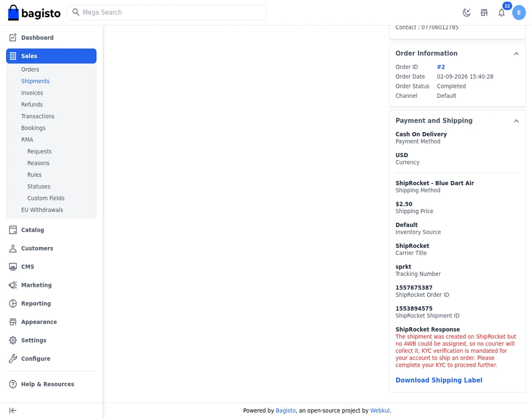Click the notification count badge 12
Viewport: 532px width, 418px height.
point(507,6)
